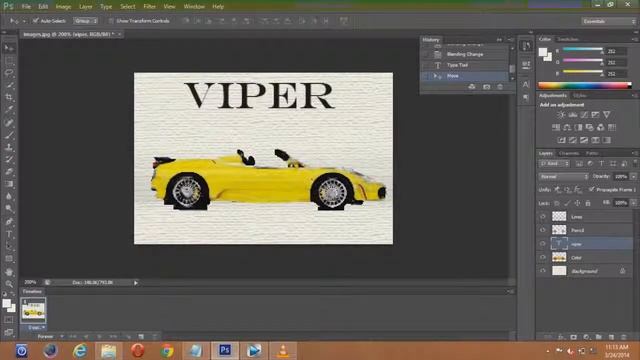Open the Fill slider dropdown arrow

pos(633,203)
